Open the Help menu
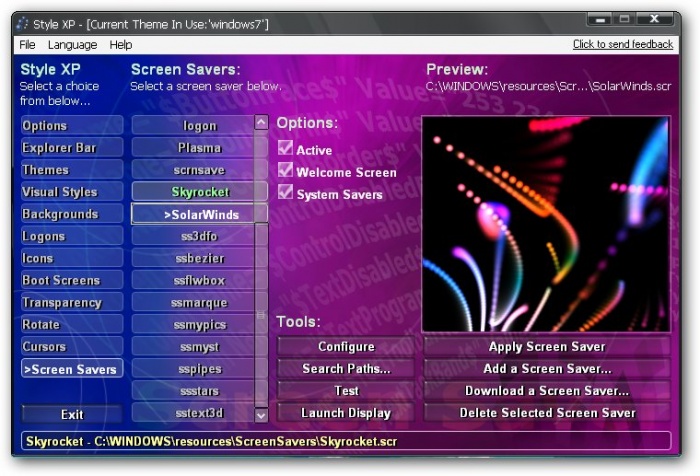This screenshot has height=476, width=700. [x=121, y=45]
